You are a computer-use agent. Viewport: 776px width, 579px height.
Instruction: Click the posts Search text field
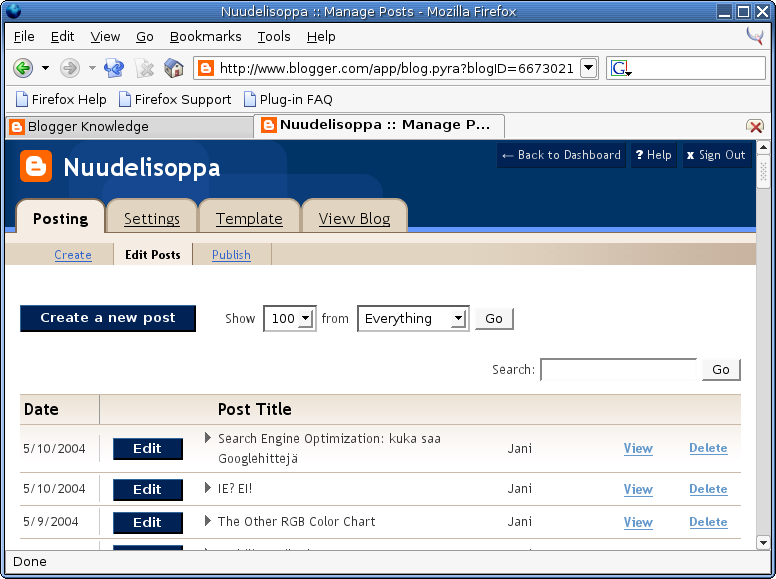pyautogui.click(x=618, y=369)
